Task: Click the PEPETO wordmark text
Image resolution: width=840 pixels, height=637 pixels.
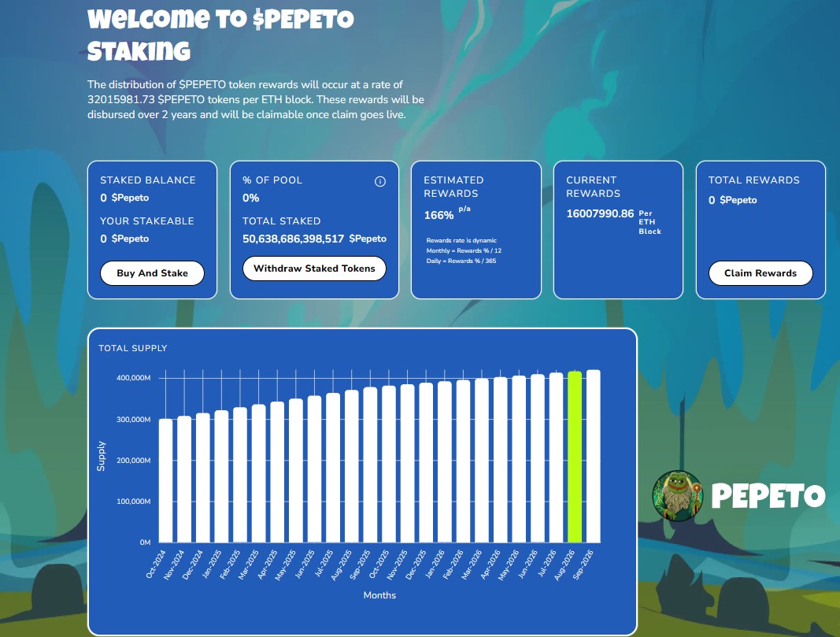Action: (768, 496)
